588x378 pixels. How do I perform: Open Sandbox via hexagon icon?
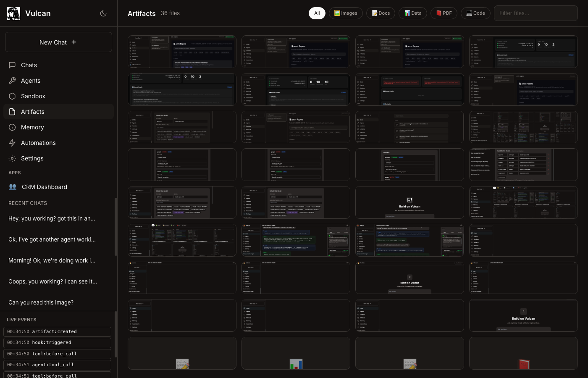click(x=12, y=96)
